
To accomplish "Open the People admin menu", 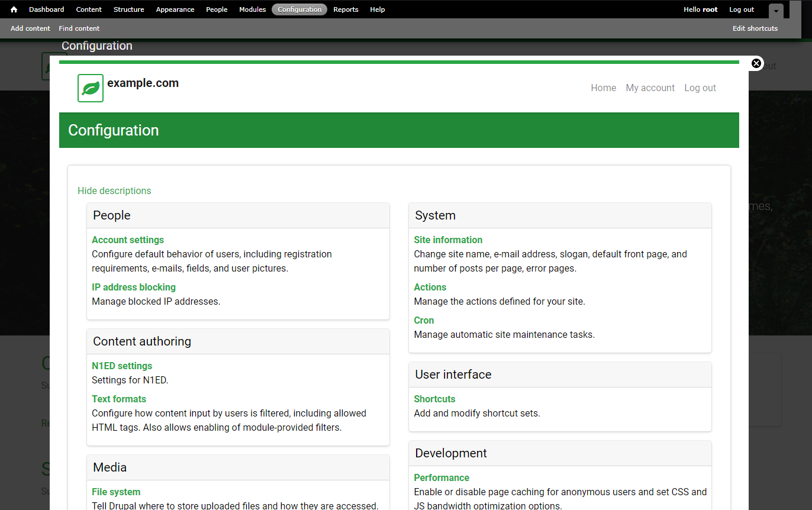I will tap(217, 9).
